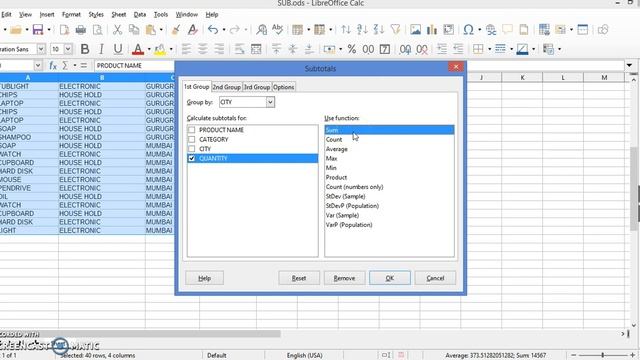The image size is (640, 360).
Task: Click the column K header
Action: pos(522,78)
